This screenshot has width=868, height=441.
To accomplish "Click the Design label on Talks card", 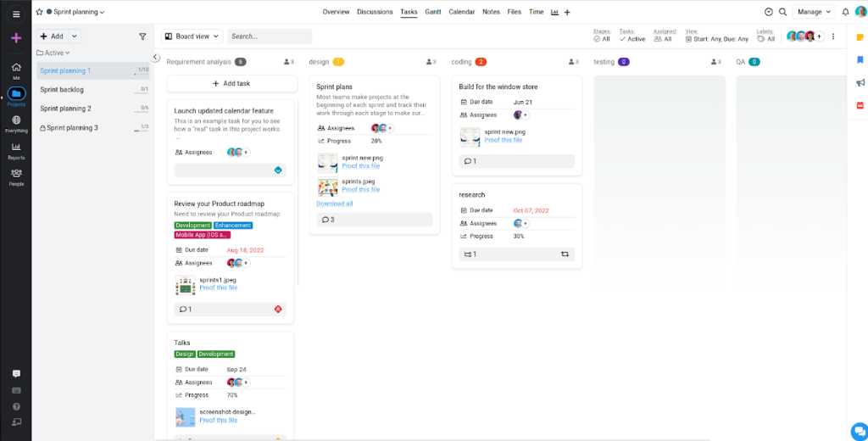I will click(185, 354).
